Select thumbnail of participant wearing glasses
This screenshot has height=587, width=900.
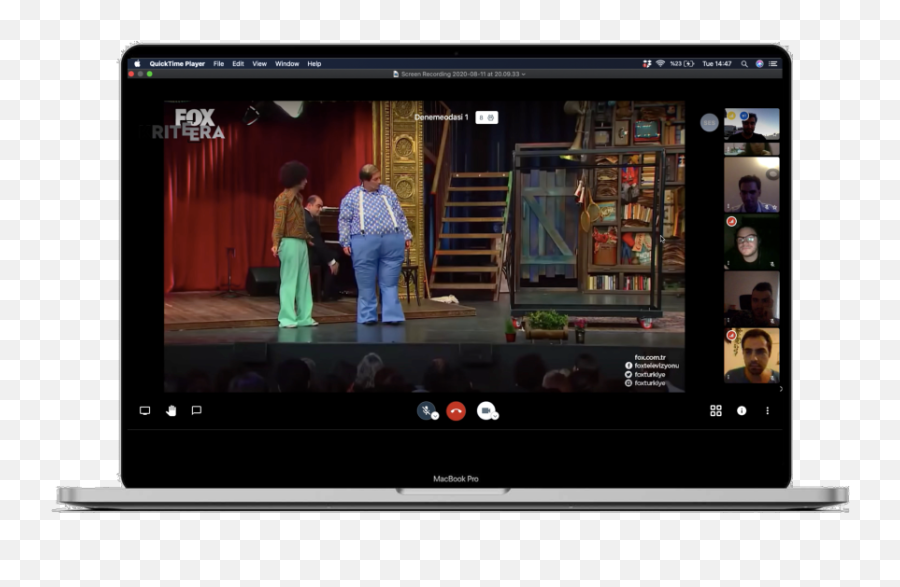point(751,242)
